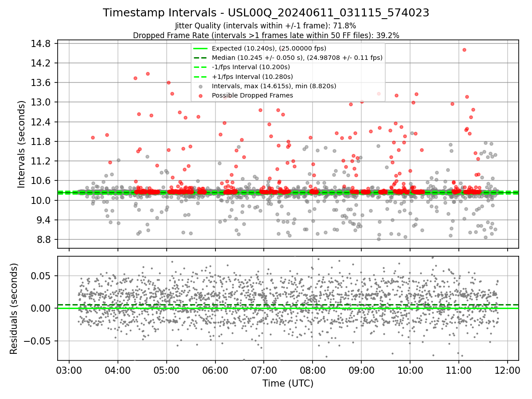The image size is (532, 399).
Task: Click the "Residuals (seconds)" y-axis label
Action: [14, 309]
